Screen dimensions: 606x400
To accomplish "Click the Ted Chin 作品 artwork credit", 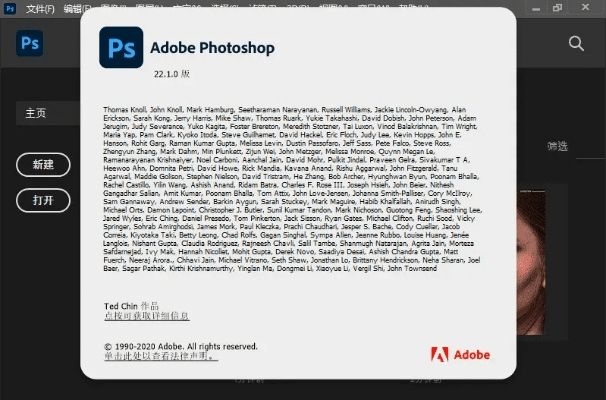I will click(131, 305).
